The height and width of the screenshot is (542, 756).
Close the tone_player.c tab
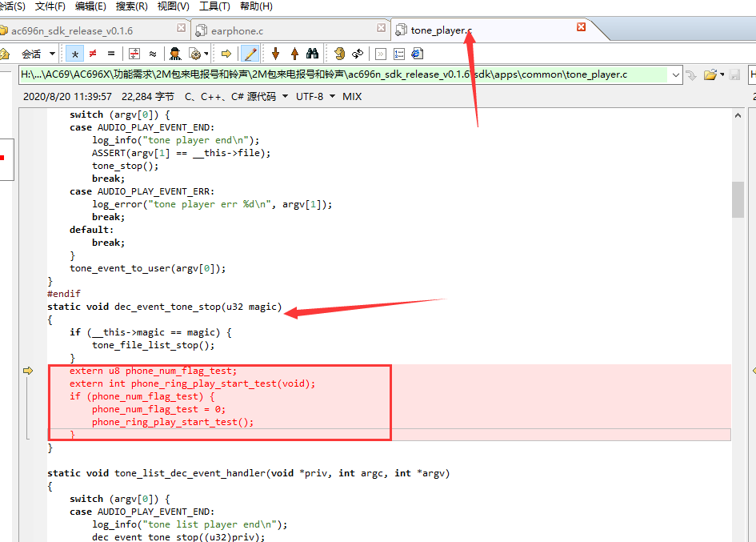click(x=582, y=27)
